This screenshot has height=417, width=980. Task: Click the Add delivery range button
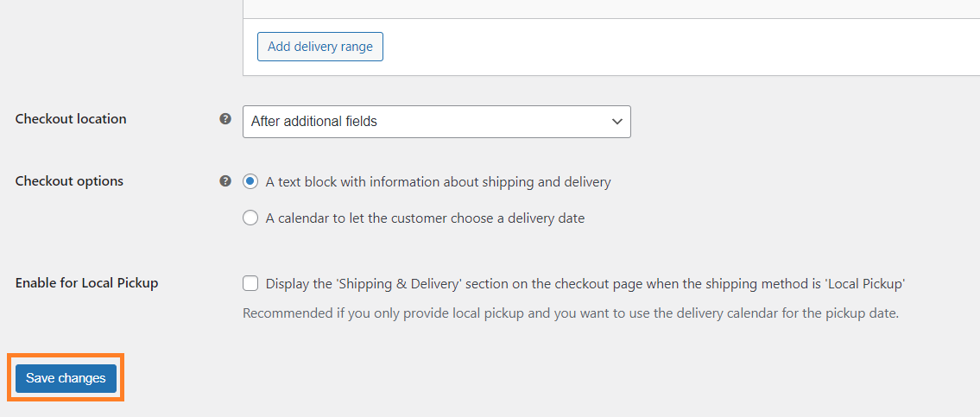(x=320, y=47)
